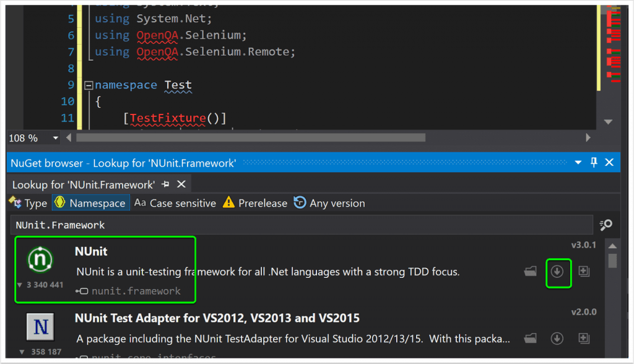Viewport: 634px width, 364px height.
Task: Click the editor horizontal scrollbar thumb
Action: coord(251,138)
